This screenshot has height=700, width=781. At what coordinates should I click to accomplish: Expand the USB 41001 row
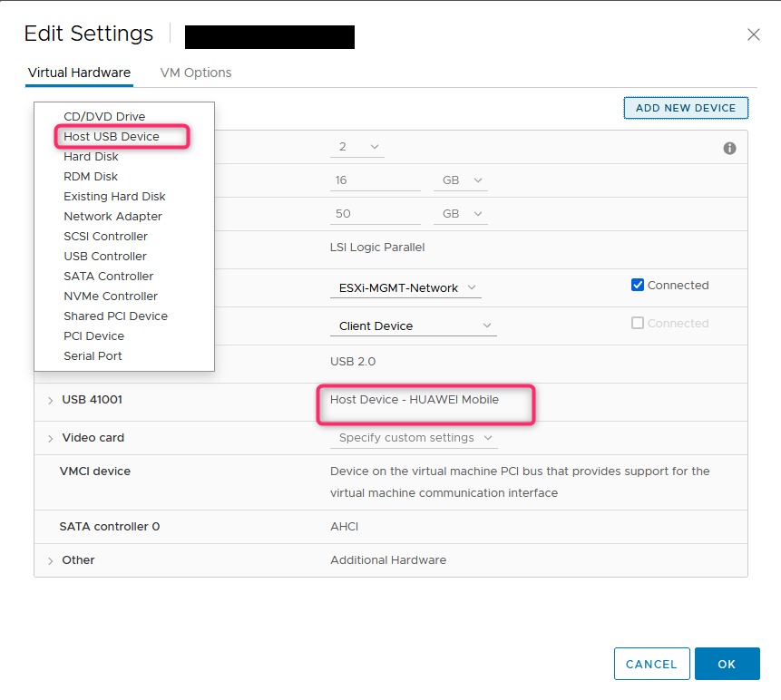click(51, 400)
